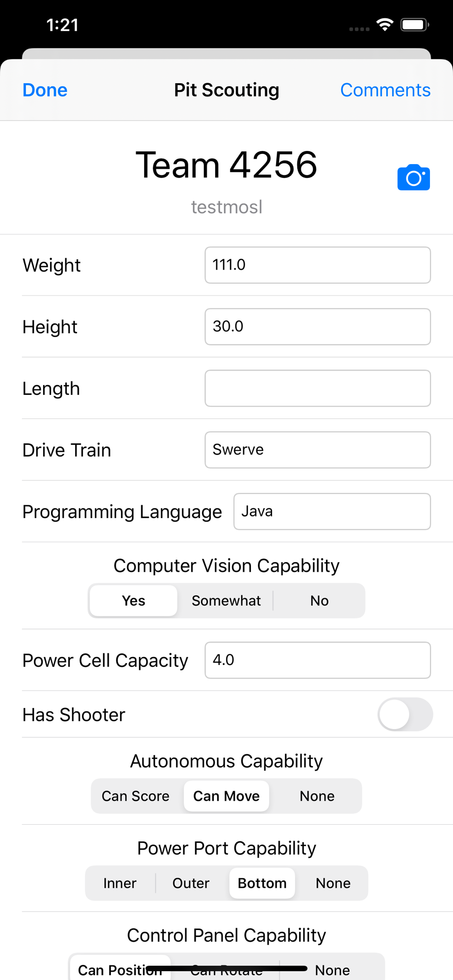The width and height of the screenshot is (453, 980).
Task: Tap the battery status icon
Action: [415, 24]
